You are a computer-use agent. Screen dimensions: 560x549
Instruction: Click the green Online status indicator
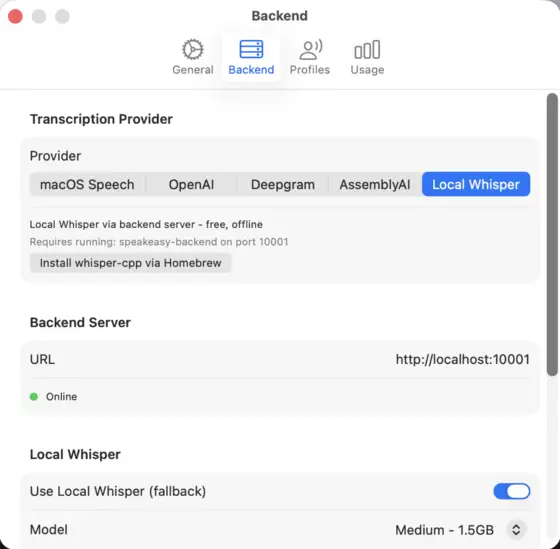pyautogui.click(x=34, y=396)
